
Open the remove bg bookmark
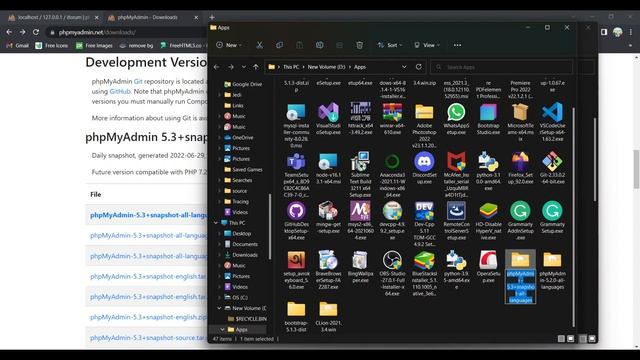click(x=136, y=45)
